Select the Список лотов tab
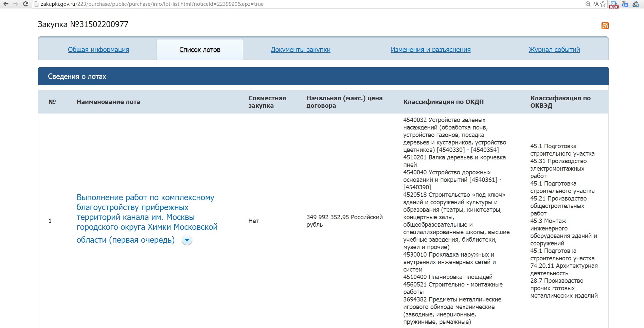The image size is (644, 328). tap(200, 50)
